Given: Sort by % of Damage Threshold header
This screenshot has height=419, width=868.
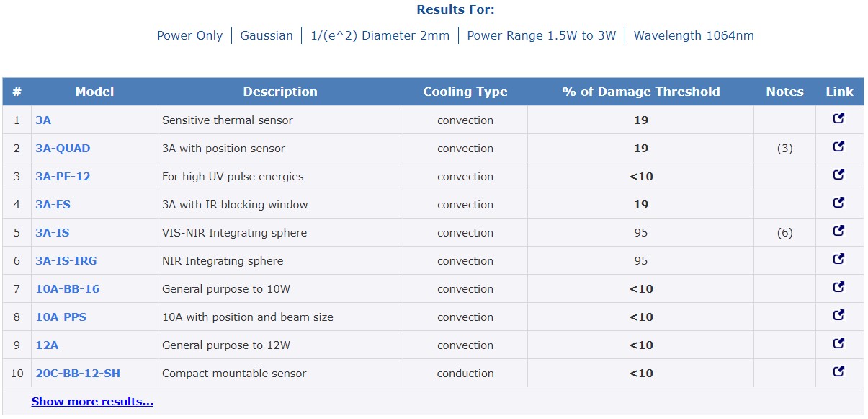Looking at the screenshot, I should point(641,92).
